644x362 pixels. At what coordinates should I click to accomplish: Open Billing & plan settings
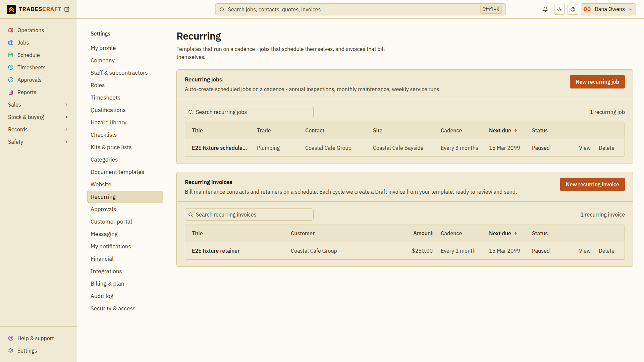(125, 284)
